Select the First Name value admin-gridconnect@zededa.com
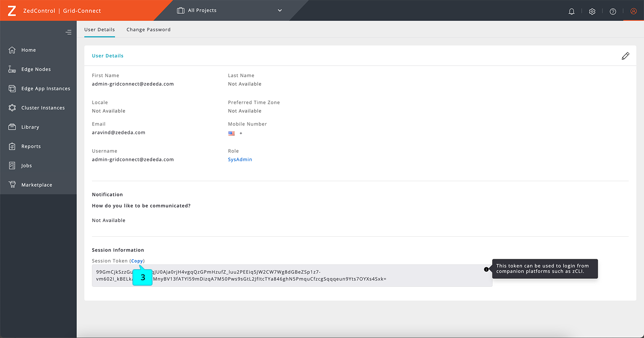This screenshot has width=644, height=338. (133, 84)
